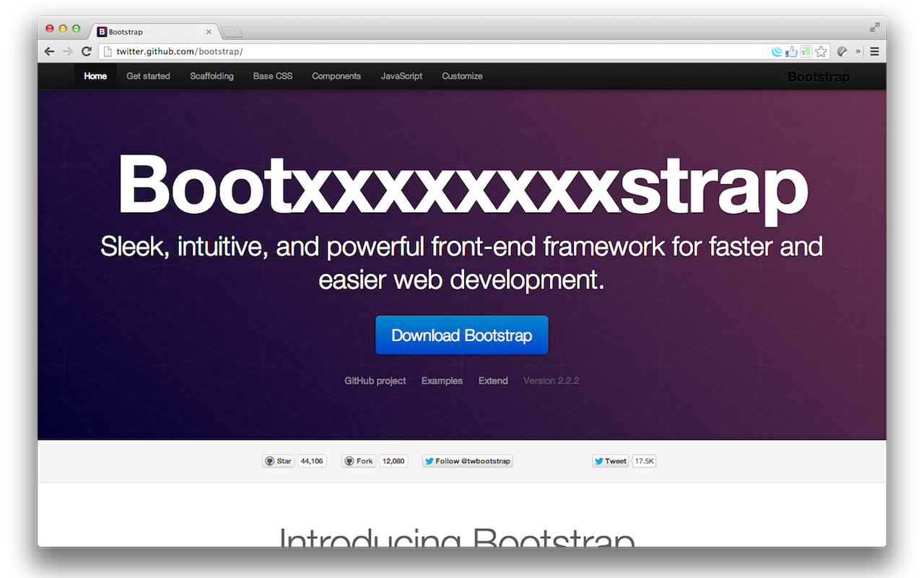Click the Introducing Bootstrap heading

pos(457,536)
